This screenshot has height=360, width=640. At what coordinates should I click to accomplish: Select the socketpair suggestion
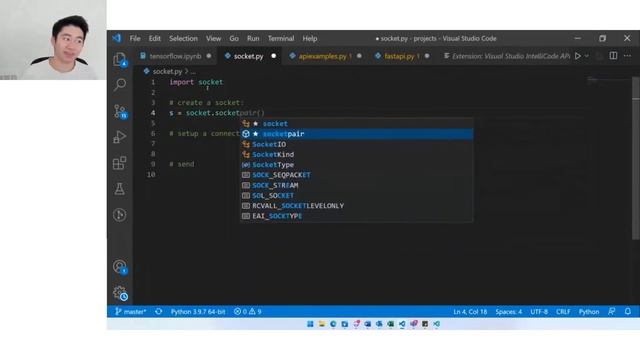pos(356,134)
